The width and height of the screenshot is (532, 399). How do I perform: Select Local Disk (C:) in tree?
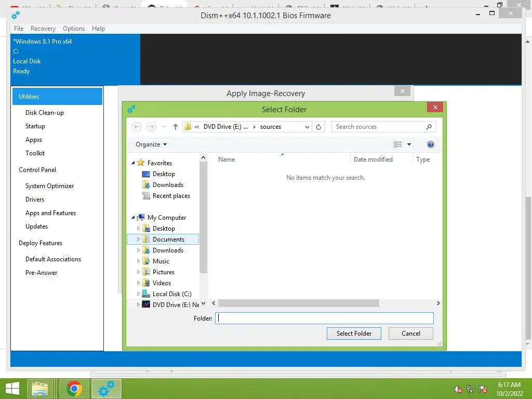click(171, 294)
